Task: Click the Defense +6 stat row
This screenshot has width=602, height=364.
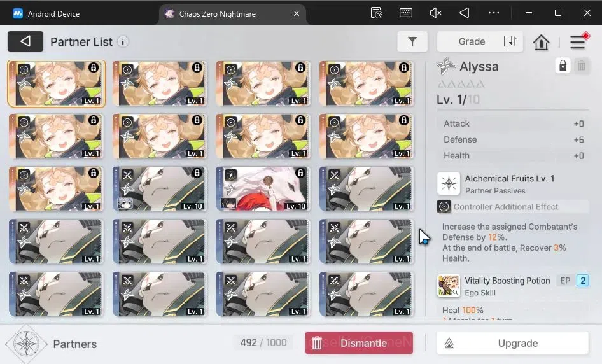Action: tap(514, 140)
